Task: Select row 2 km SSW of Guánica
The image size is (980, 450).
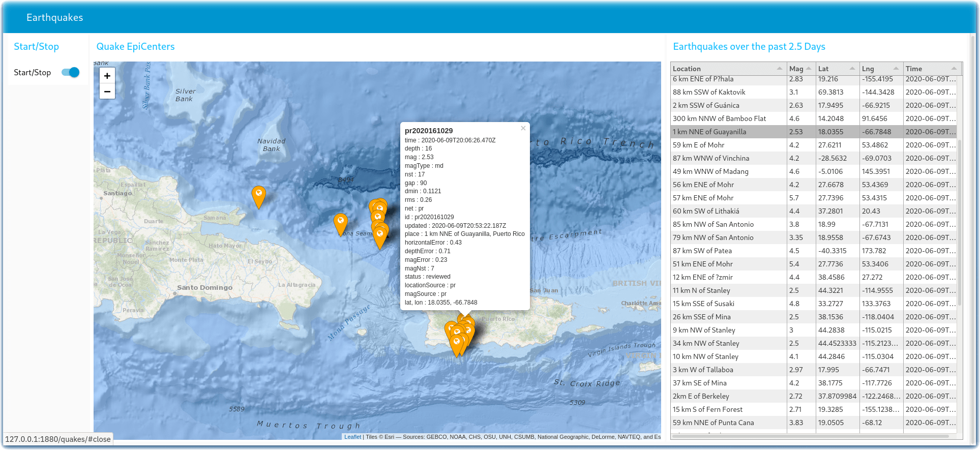Action: click(x=814, y=105)
